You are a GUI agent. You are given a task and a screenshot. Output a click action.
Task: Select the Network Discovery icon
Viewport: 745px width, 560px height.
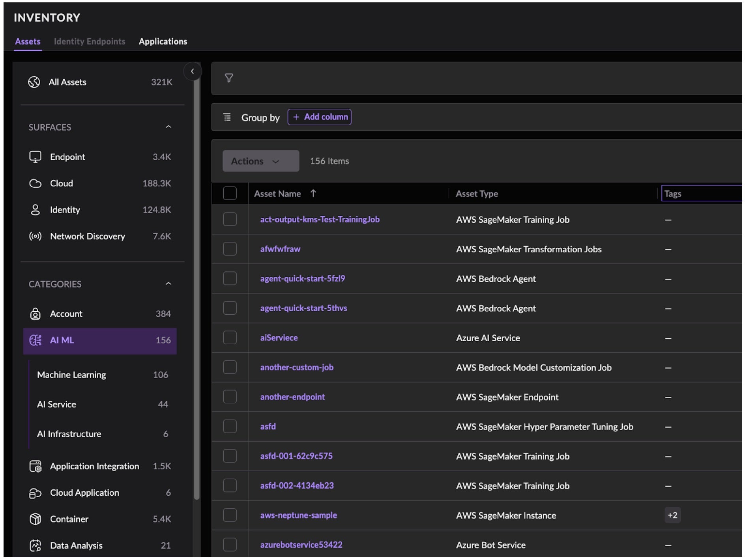[35, 236]
